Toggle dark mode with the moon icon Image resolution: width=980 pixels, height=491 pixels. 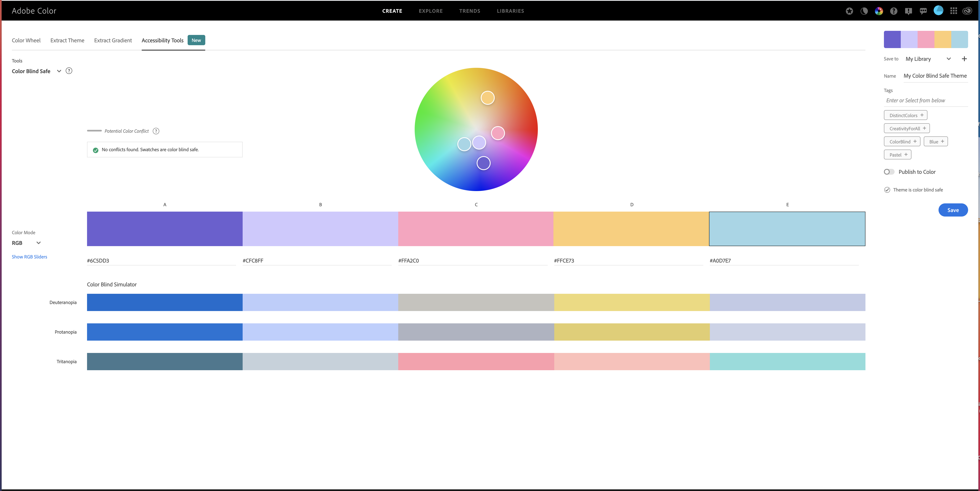[x=864, y=11]
